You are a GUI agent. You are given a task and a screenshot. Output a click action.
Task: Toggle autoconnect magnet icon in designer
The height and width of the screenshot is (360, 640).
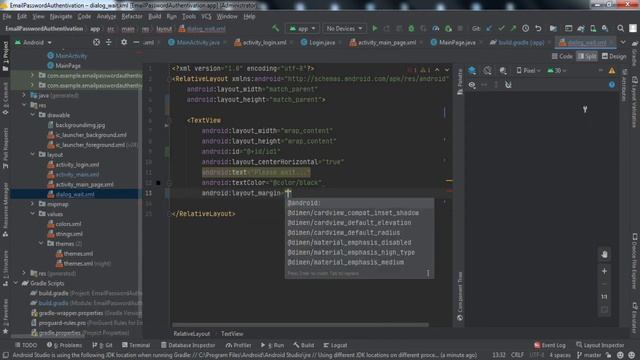[x=508, y=85]
